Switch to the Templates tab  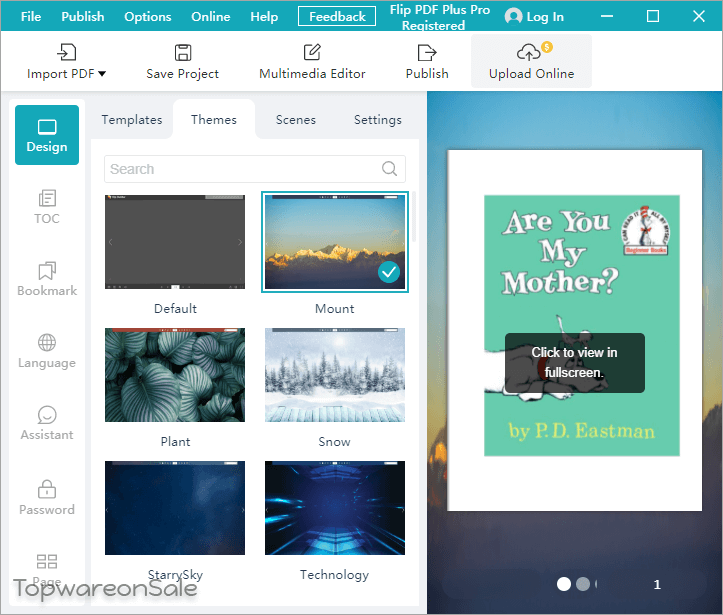(x=132, y=119)
